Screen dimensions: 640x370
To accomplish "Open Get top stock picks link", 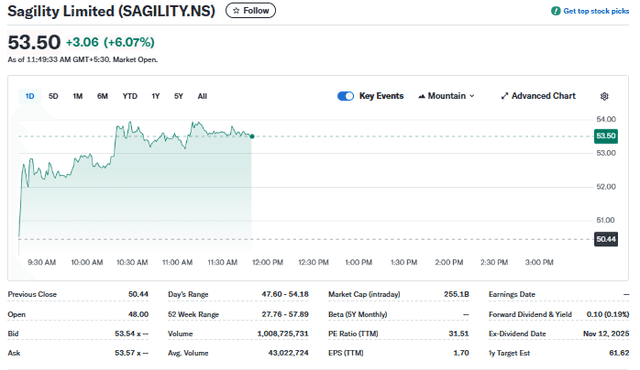I will tap(590, 11).
